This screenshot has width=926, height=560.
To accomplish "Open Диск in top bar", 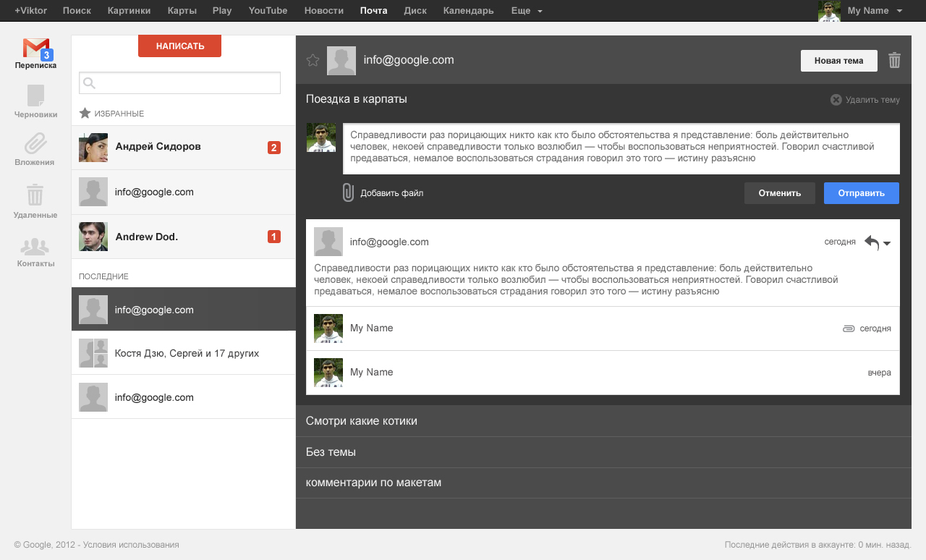I will tap(415, 11).
